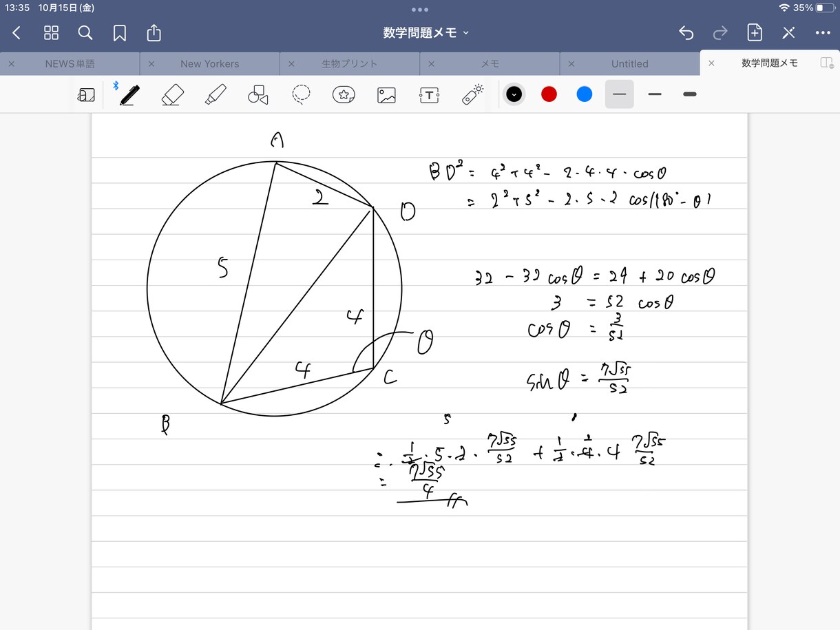Tap the battery indicator in status bar
Viewport: 840px width, 630px height.
(x=823, y=8)
